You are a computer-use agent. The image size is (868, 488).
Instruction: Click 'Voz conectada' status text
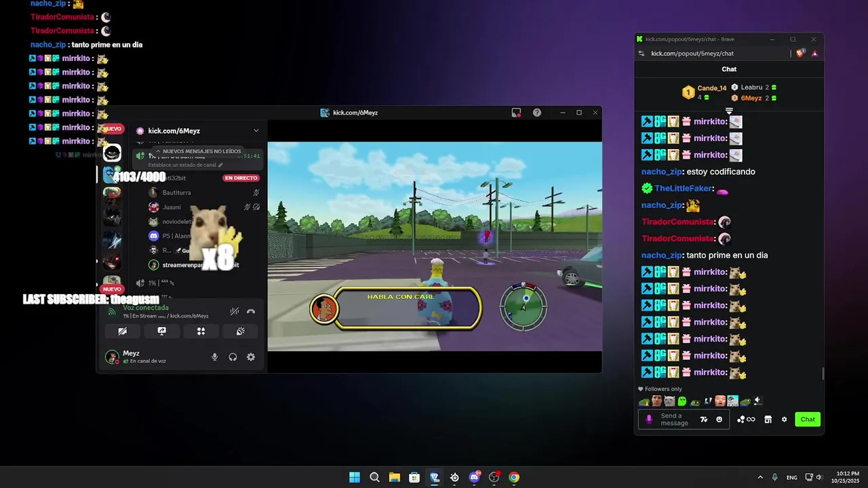pyautogui.click(x=146, y=308)
